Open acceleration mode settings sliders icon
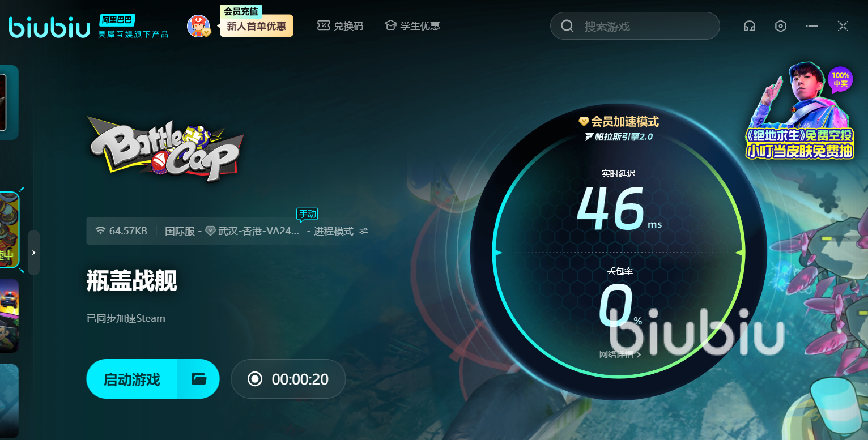This screenshot has height=440, width=868. pyautogui.click(x=364, y=231)
